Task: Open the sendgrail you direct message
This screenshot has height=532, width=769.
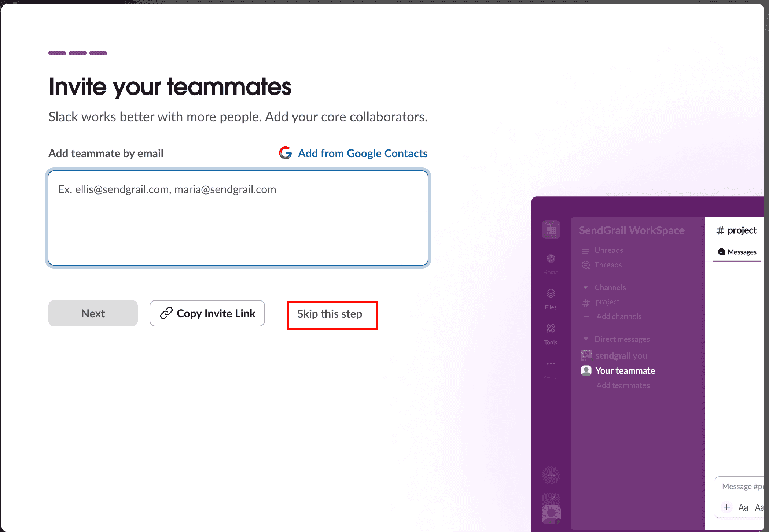Action: coord(614,355)
